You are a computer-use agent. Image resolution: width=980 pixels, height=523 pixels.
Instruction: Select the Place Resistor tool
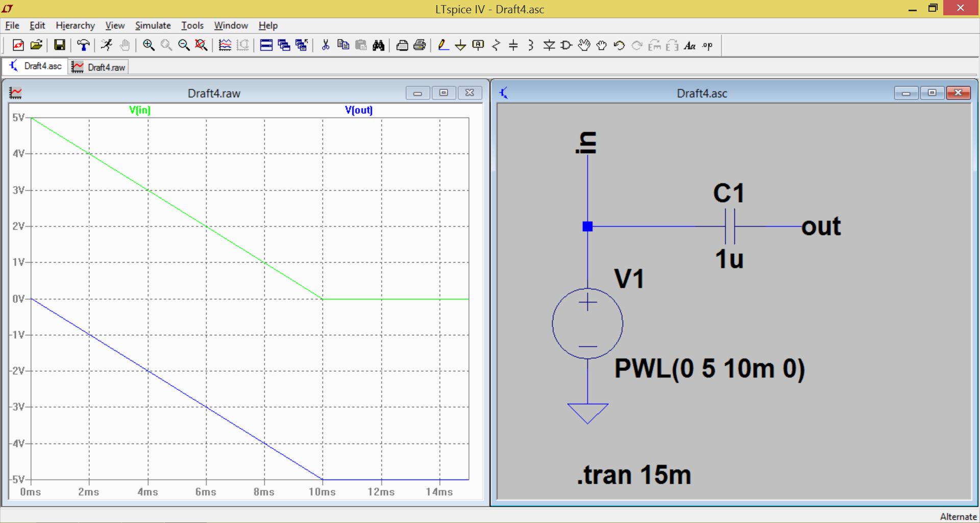(496, 45)
